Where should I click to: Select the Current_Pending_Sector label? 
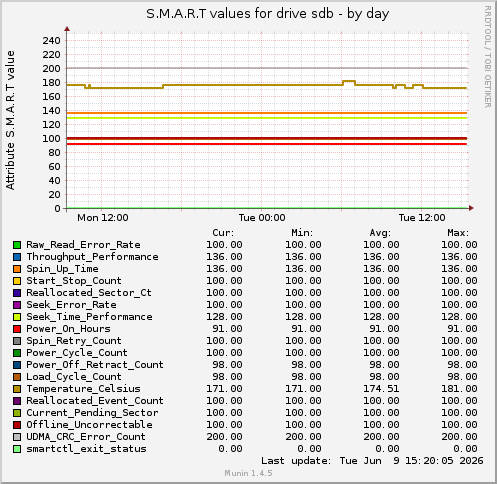coord(92,413)
